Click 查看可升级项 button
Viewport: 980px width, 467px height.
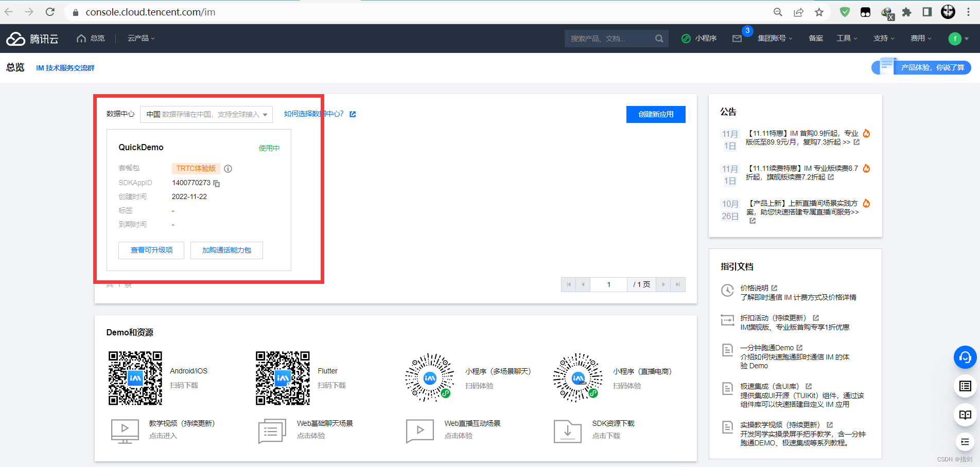pyautogui.click(x=151, y=250)
